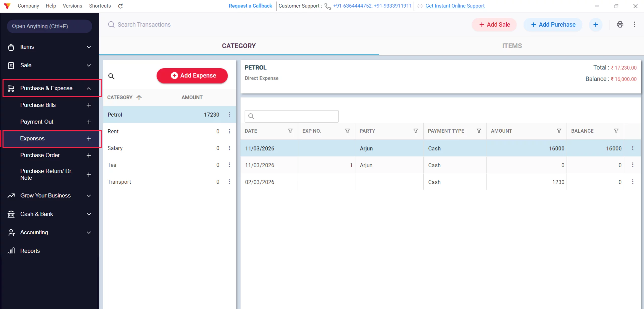Open the DATE column filter icon

[290, 131]
